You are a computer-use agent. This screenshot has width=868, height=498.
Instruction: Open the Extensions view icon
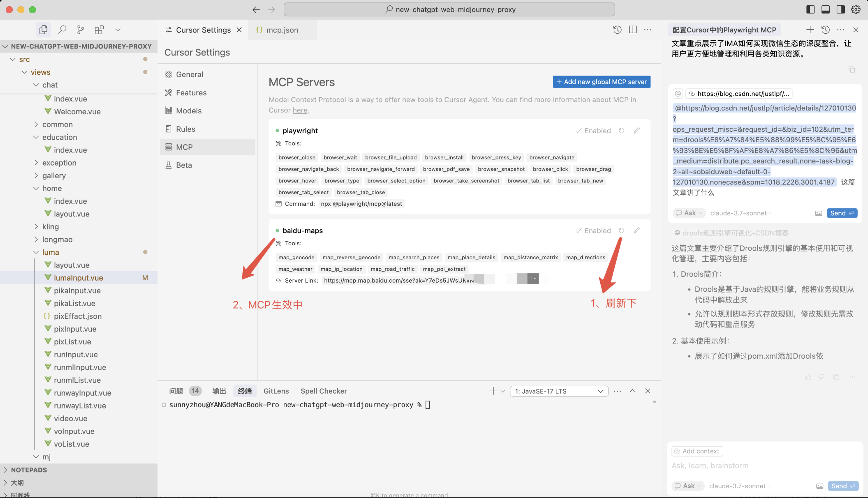(x=99, y=30)
